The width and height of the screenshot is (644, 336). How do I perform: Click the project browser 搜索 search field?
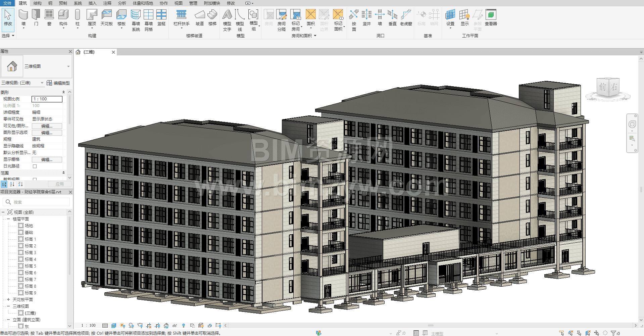[x=36, y=202]
